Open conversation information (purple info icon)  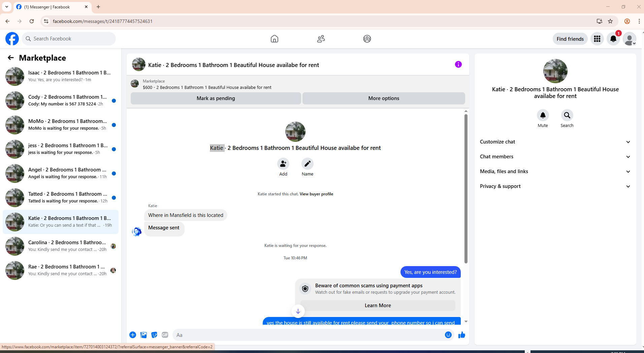[458, 64]
